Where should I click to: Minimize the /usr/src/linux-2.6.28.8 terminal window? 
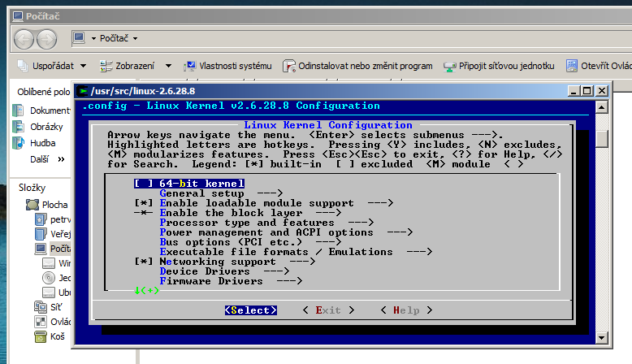(x=574, y=91)
